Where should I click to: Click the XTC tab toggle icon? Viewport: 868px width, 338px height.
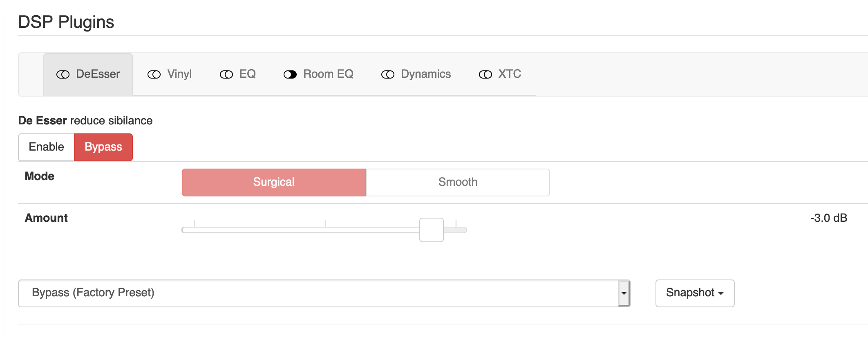(485, 74)
